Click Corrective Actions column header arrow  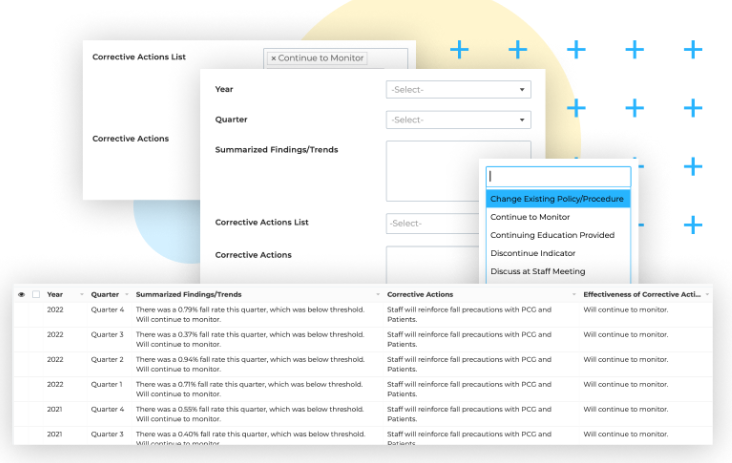(574, 295)
